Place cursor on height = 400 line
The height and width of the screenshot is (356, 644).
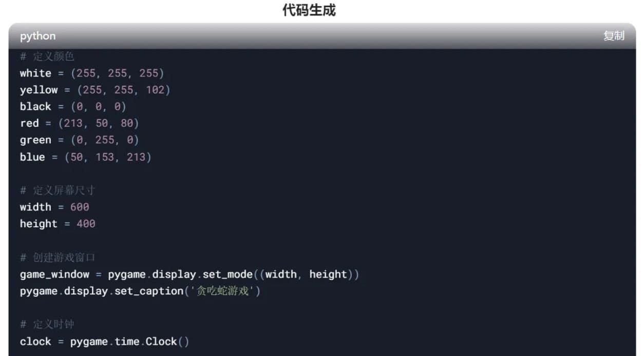(58, 224)
